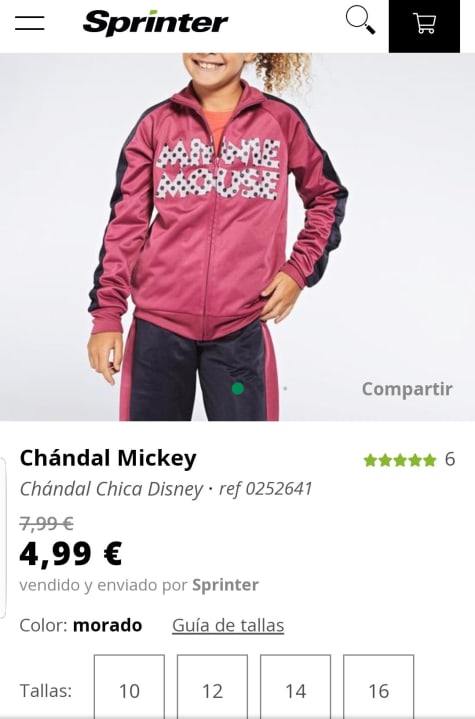
Task: Click the Sprinter seller name
Action: [225, 585]
